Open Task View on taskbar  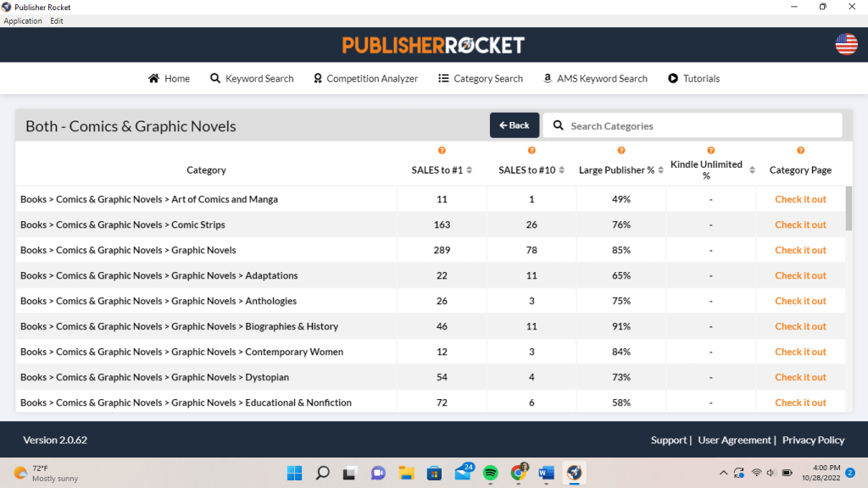349,473
